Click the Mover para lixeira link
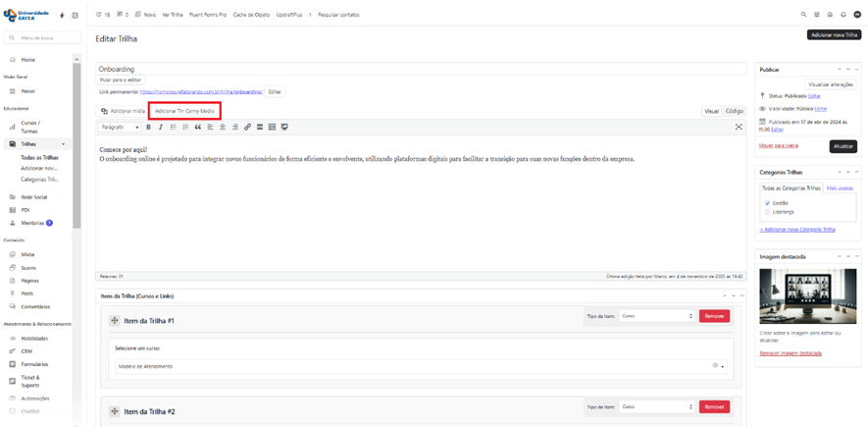 click(x=779, y=145)
